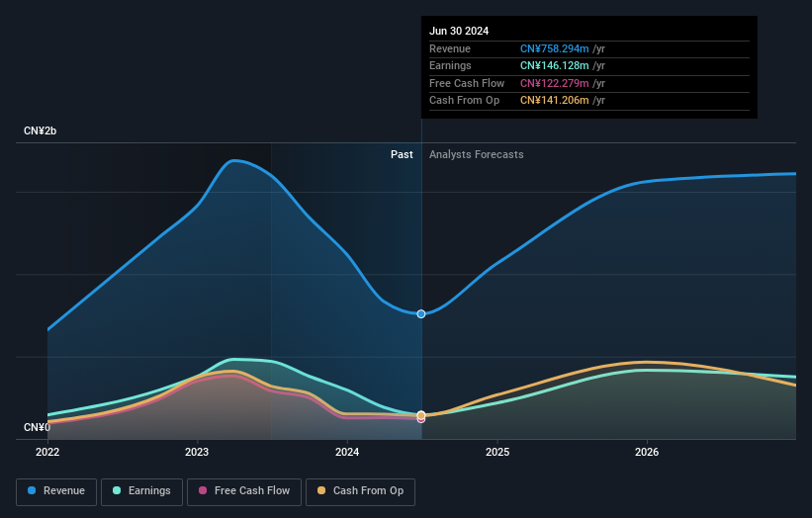Click the CN¥122.279m free cash flow value

point(555,83)
